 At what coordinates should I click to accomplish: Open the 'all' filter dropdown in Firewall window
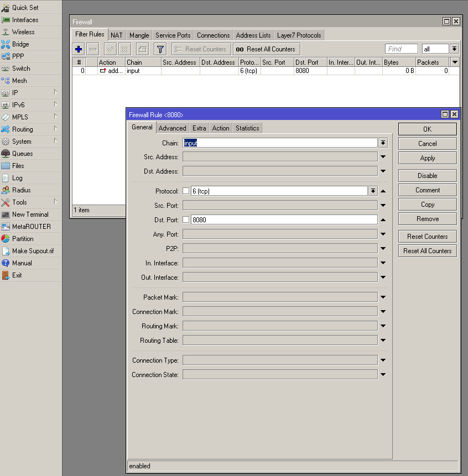454,49
